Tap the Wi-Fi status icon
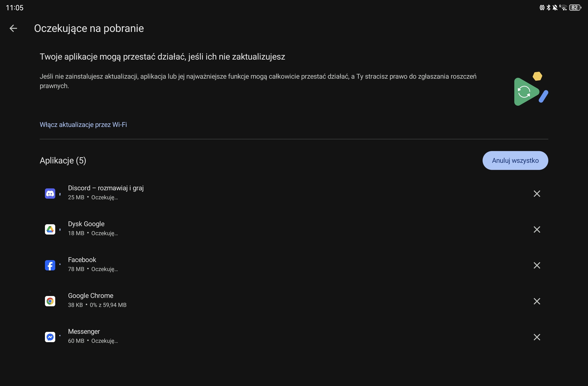Viewport: 588px width, 386px height. coord(564,8)
